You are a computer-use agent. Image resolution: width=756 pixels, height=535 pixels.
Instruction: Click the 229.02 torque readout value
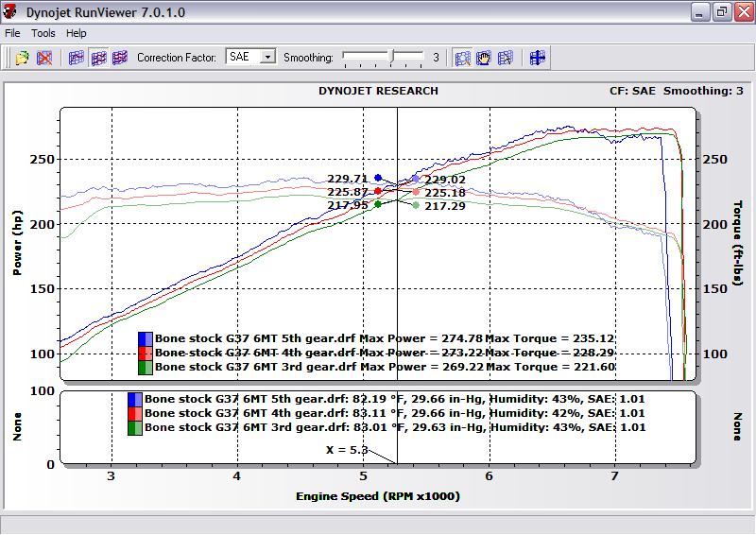[x=445, y=180]
